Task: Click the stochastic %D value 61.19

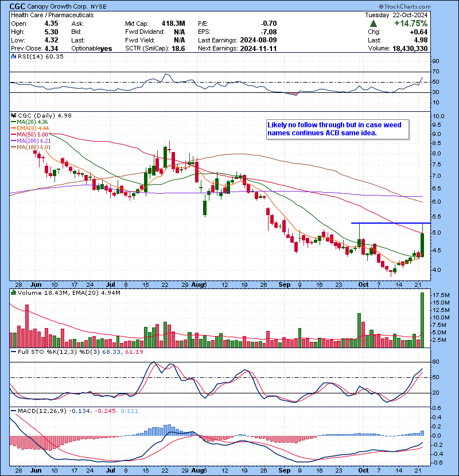Action: pos(134,352)
